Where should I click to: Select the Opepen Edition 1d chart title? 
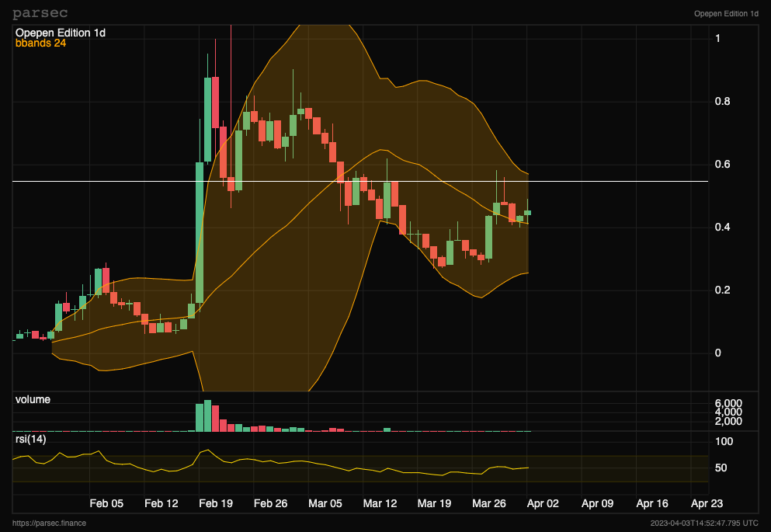60,33
